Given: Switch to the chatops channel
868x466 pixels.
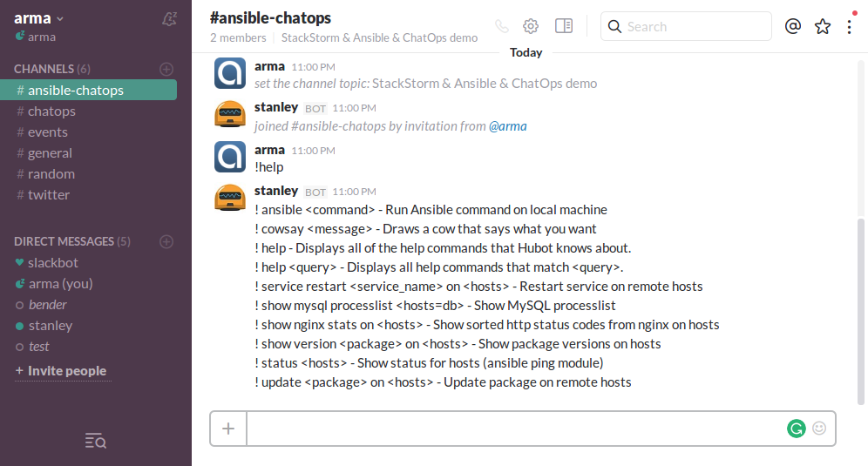Looking at the screenshot, I should pos(51,111).
